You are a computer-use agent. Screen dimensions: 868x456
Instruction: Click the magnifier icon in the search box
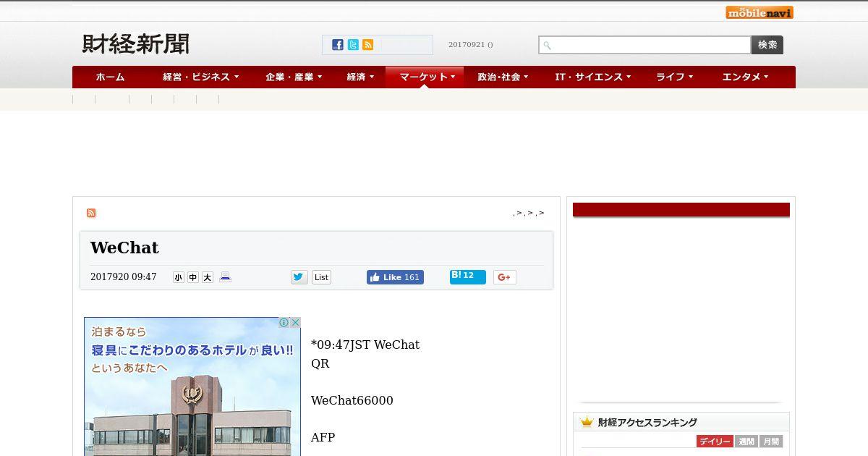point(548,46)
